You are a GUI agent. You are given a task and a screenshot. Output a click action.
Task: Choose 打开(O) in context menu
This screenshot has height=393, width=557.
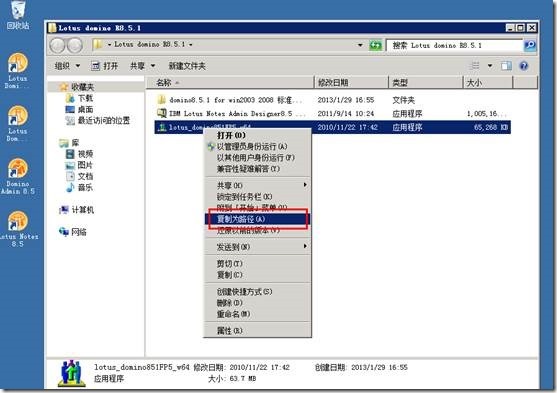point(258,135)
